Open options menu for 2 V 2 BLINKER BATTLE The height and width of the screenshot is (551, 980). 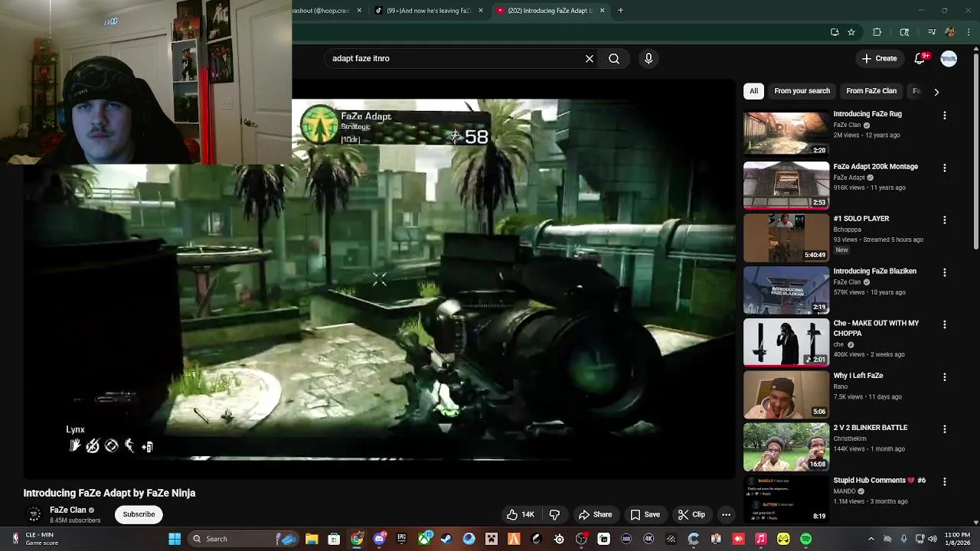pyautogui.click(x=944, y=429)
